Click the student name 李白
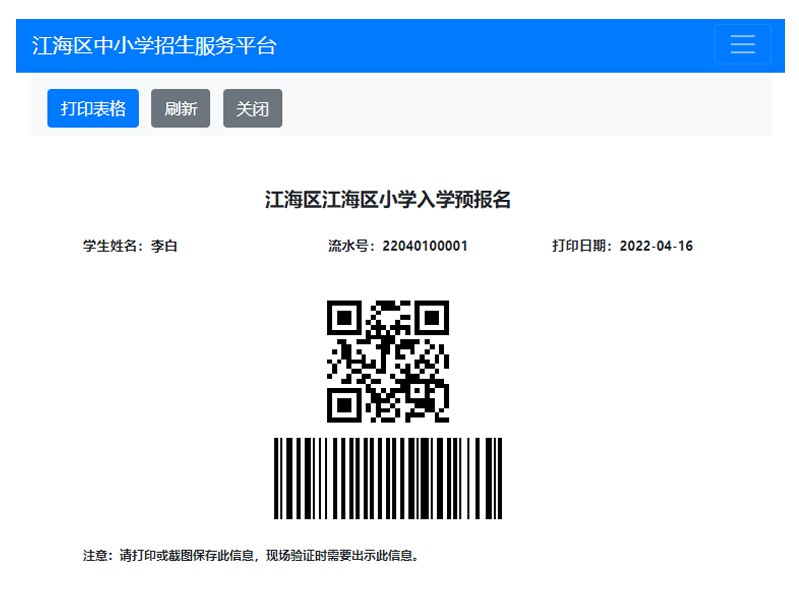 point(164,246)
